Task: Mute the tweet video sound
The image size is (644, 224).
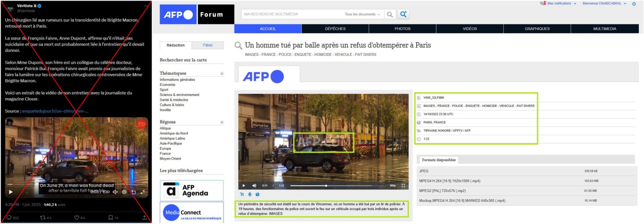Action: point(115,192)
